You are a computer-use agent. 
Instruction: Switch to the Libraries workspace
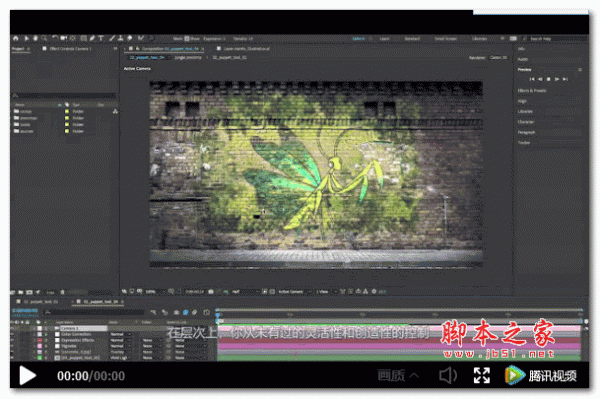(479, 39)
